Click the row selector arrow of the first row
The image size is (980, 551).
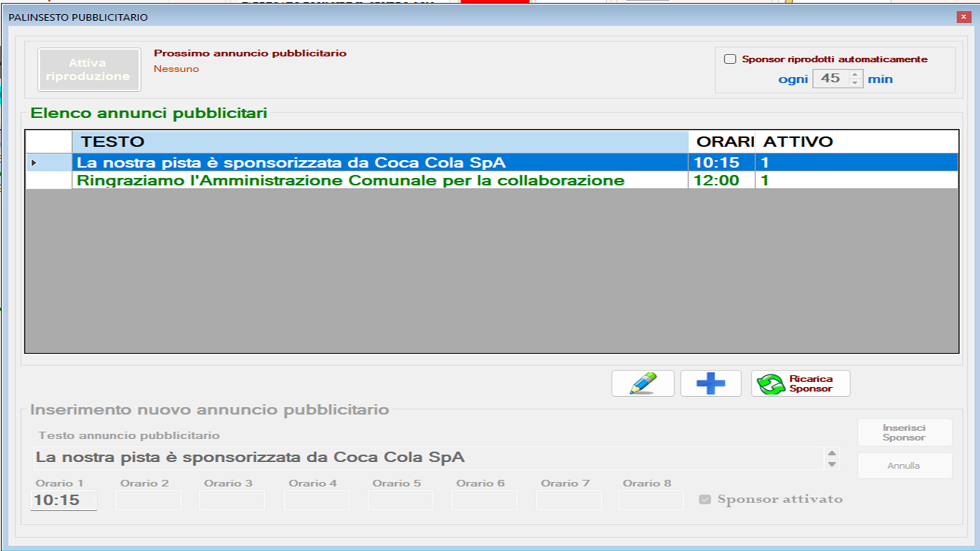click(x=34, y=163)
